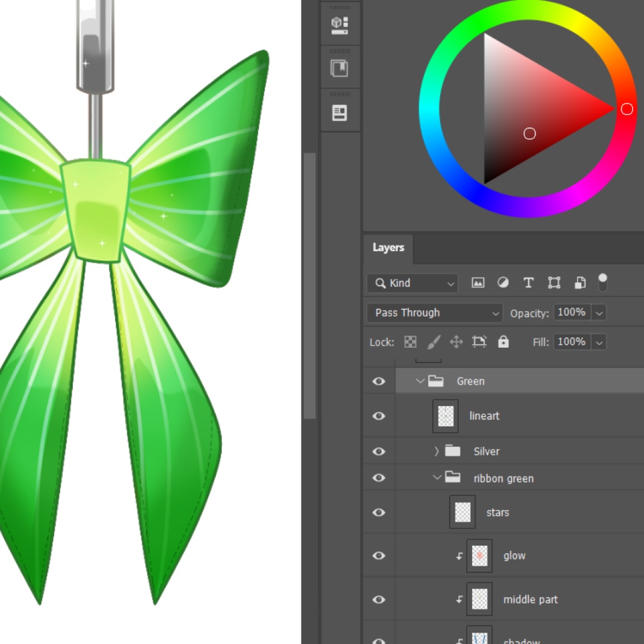Expand the Silver group
This screenshot has width=644, height=644.
coord(436,452)
